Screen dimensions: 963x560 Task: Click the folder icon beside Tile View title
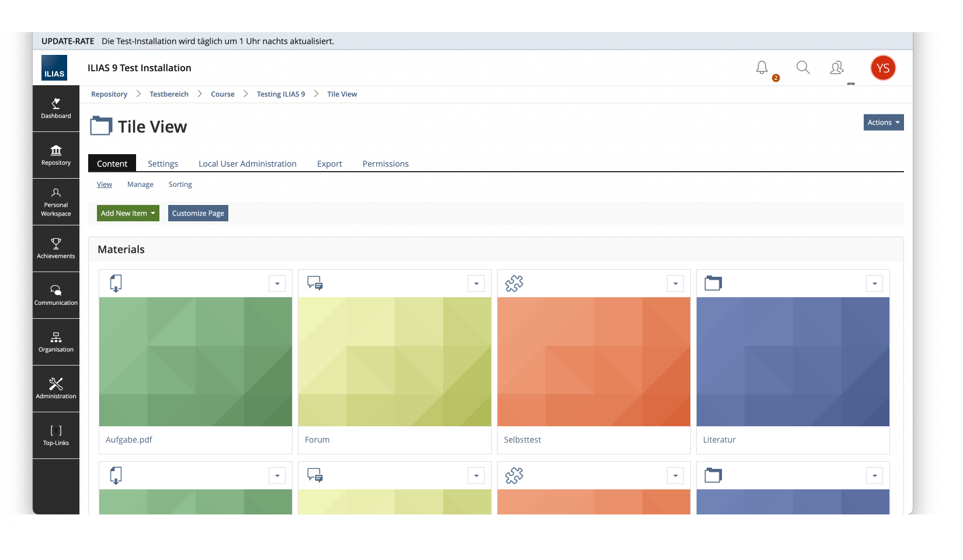click(101, 126)
